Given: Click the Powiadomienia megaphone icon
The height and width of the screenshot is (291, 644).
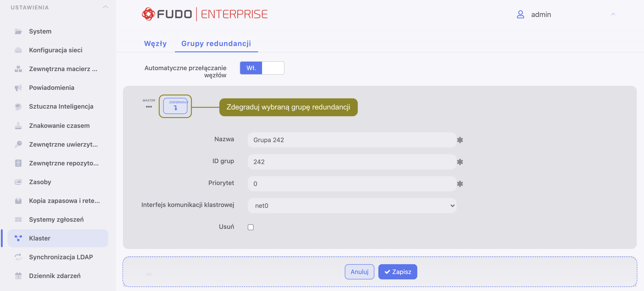Looking at the screenshot, I should point(18,88).
